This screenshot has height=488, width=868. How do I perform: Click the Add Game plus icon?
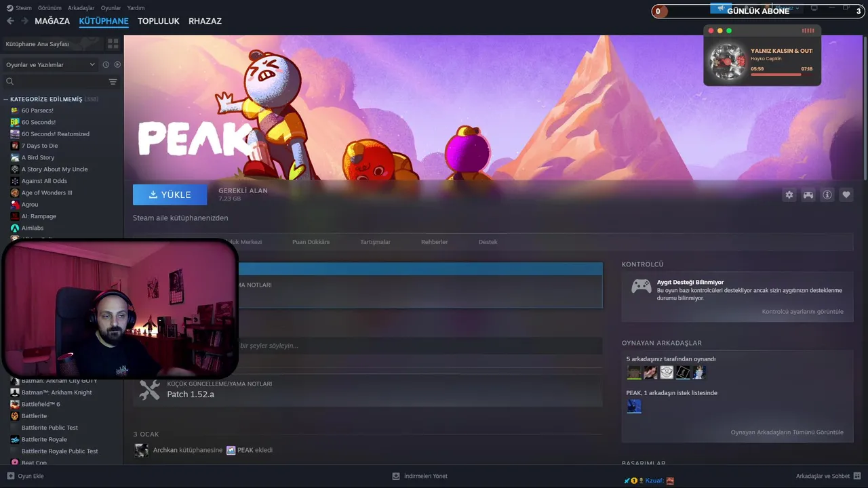click(x=10, y=476)
